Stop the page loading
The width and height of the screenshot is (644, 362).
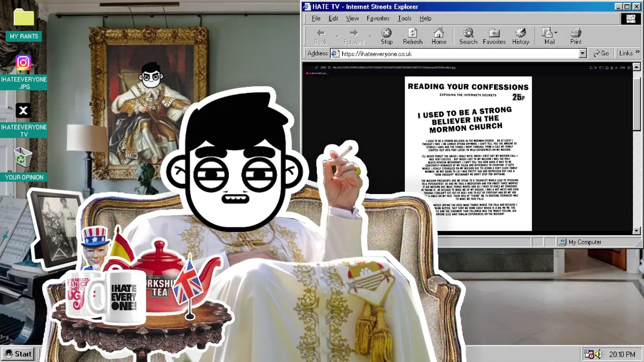pos(386,36)
